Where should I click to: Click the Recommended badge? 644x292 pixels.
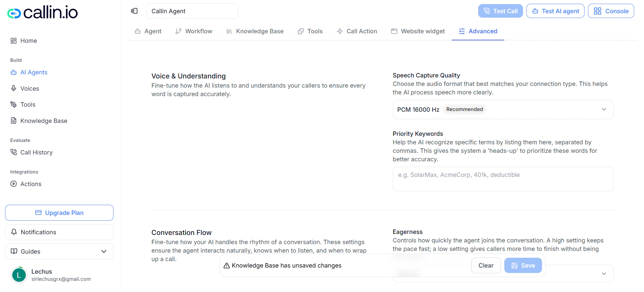click(x=464, y=109)
